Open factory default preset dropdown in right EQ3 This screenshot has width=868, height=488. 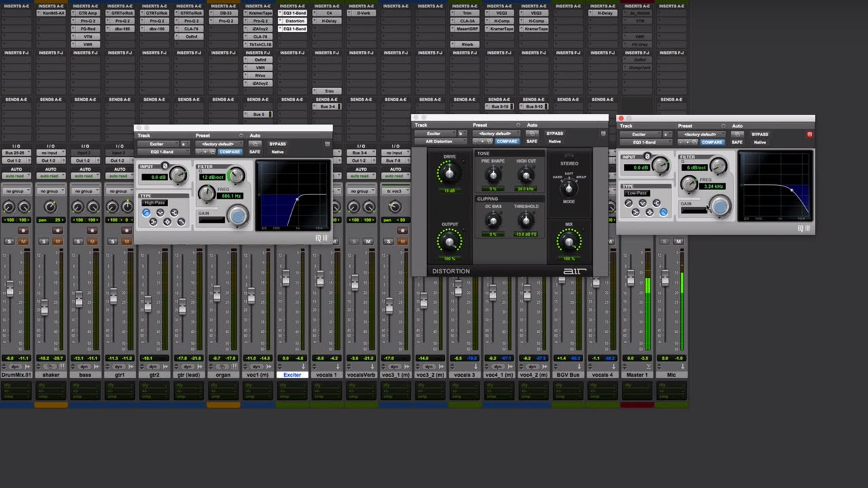701,134
